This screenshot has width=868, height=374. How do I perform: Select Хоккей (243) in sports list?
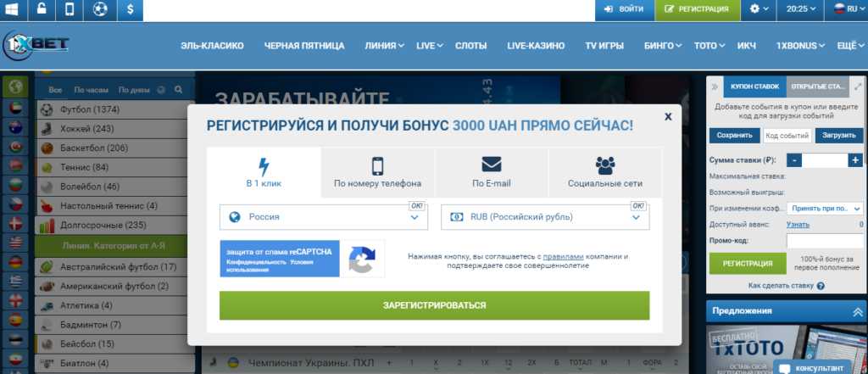pyautogui.click(x=113, y=129)
